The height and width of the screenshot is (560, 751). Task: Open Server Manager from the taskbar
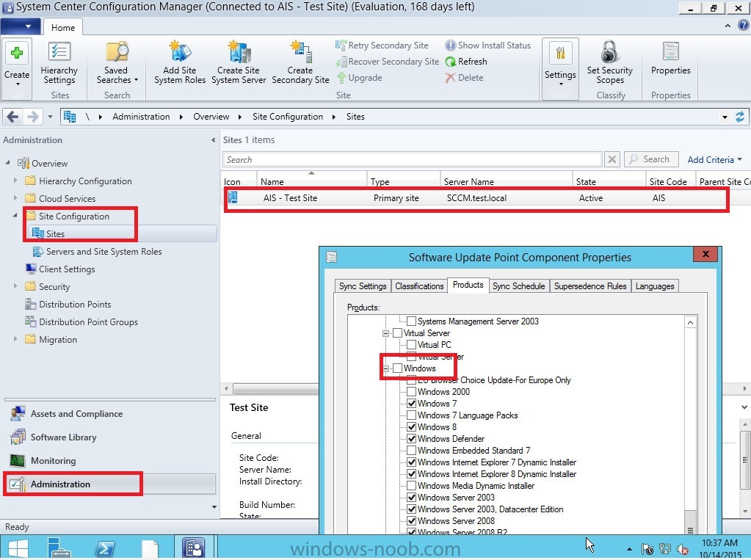(60, 548)
